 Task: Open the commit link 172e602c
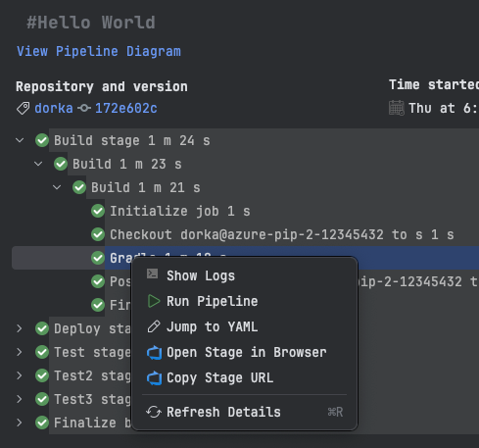pos(126,108)
